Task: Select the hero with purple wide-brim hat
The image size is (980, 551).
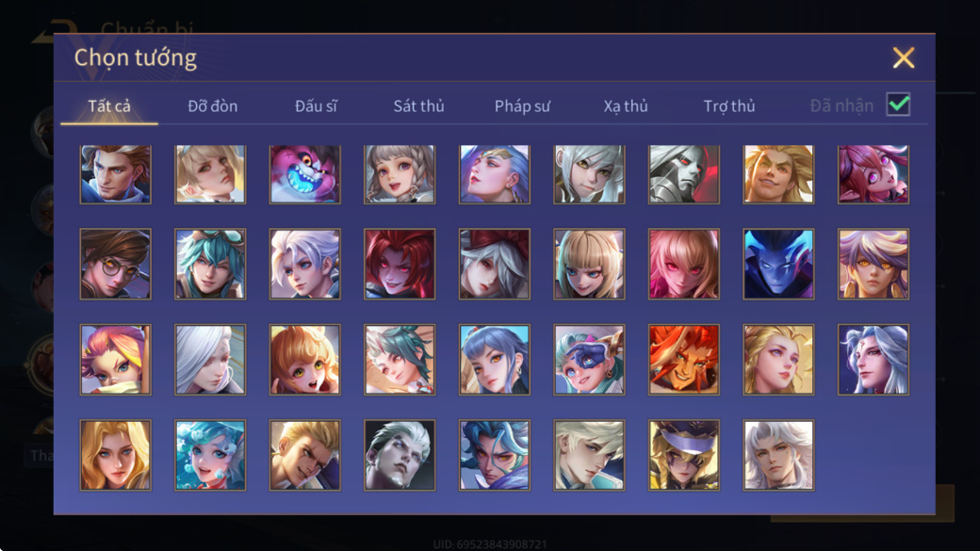Action: 684,455
